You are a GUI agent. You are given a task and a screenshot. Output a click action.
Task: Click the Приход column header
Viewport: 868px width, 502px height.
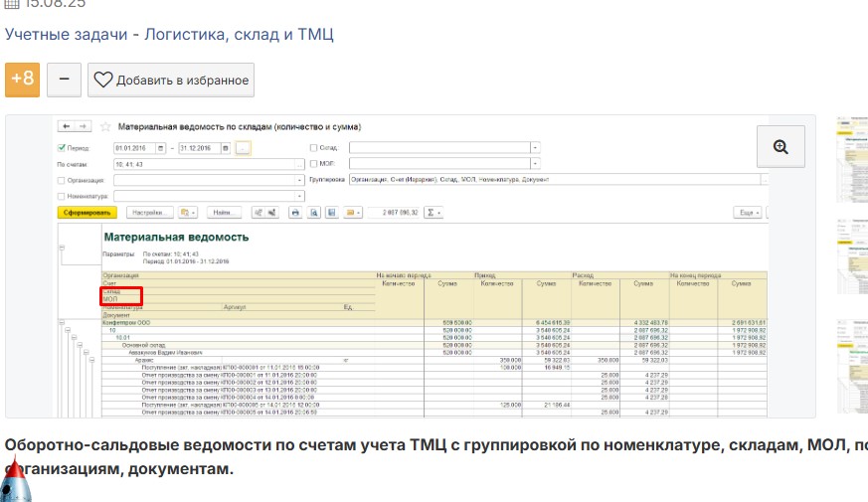[485, 275]
